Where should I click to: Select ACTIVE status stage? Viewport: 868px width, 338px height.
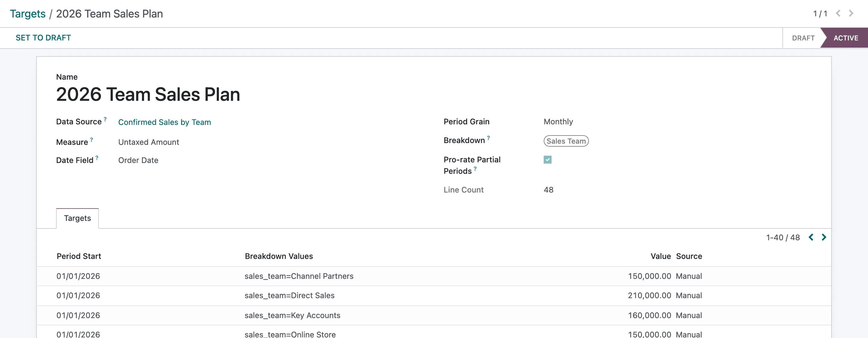pyautogui.click(x=846, y=38)
